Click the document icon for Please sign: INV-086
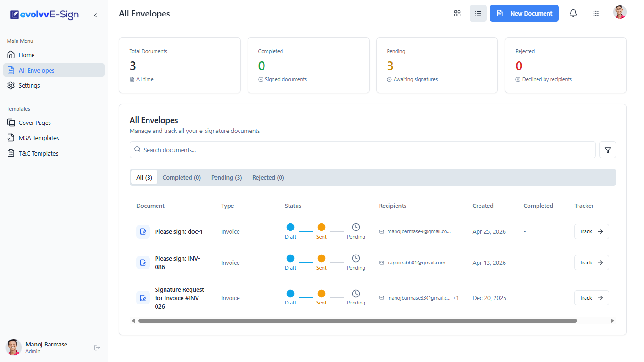644x362 pixels. coord(143,263)
